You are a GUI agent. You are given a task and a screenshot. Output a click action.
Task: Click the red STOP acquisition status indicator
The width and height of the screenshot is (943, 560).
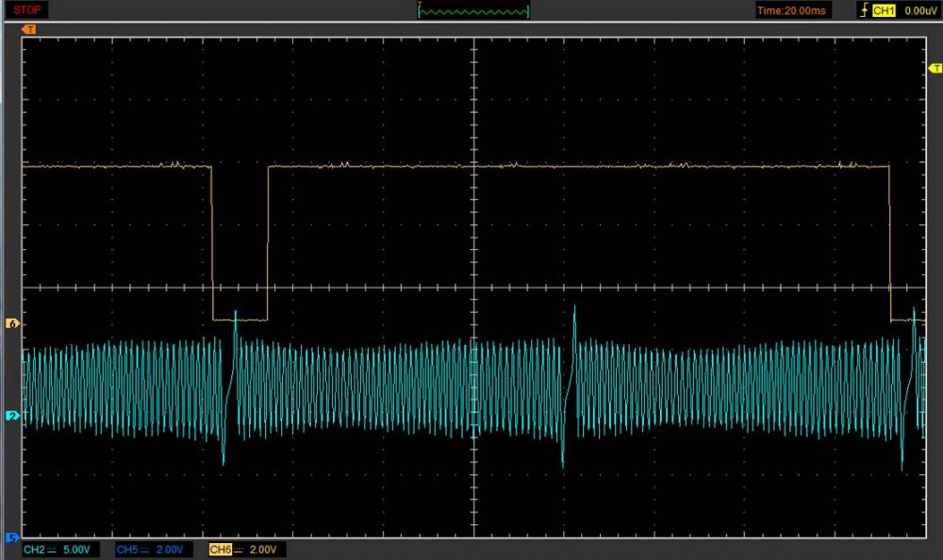coord(25,9)
